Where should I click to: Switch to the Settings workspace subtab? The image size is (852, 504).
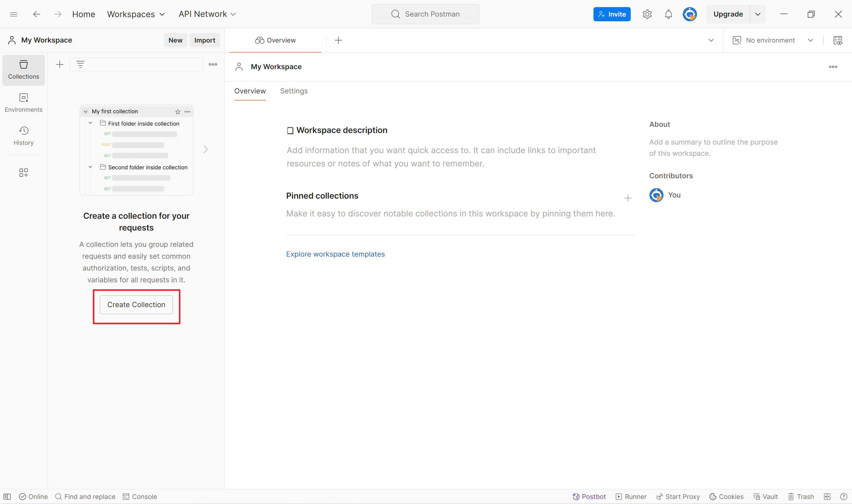[x=294, y=91]
